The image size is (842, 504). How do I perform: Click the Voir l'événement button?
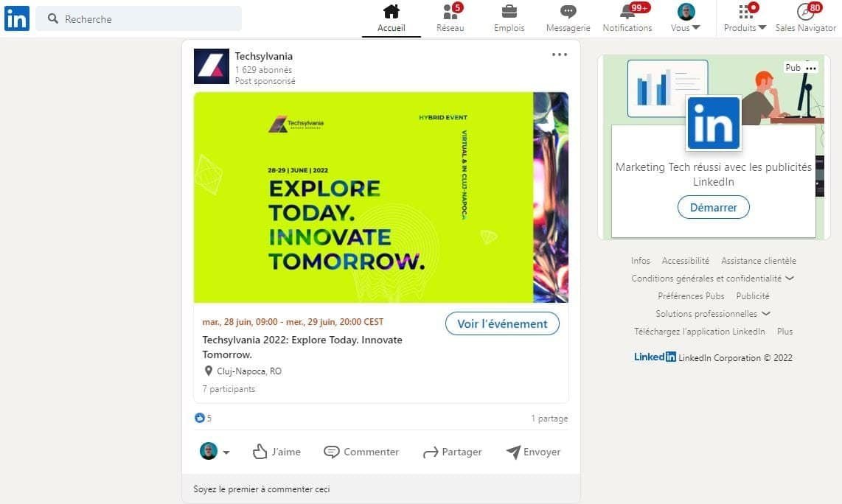coord(502,323)
